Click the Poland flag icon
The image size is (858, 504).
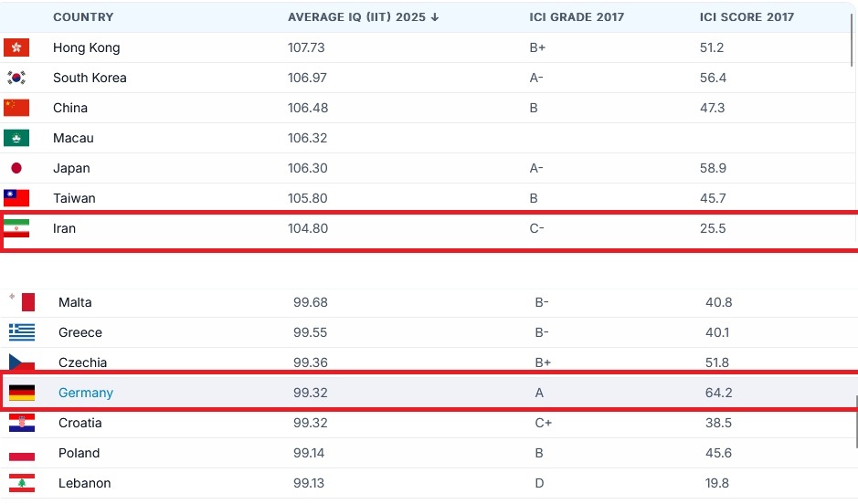tap(22, 453)
